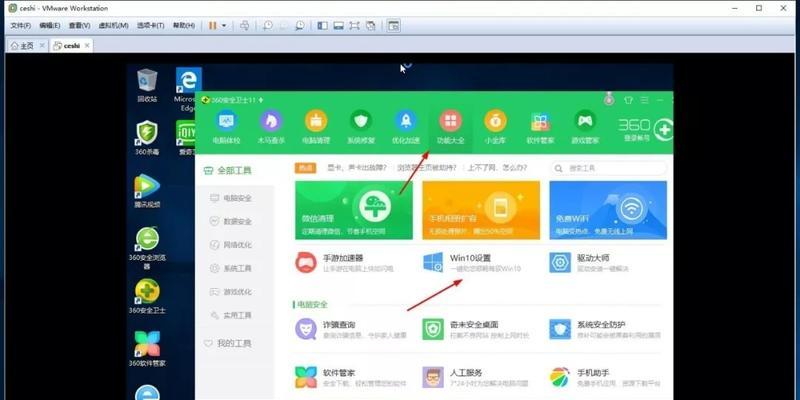Select 实用工具 sidebar category
The height and width of the screenshot is (400, 800).
[231, 315]
